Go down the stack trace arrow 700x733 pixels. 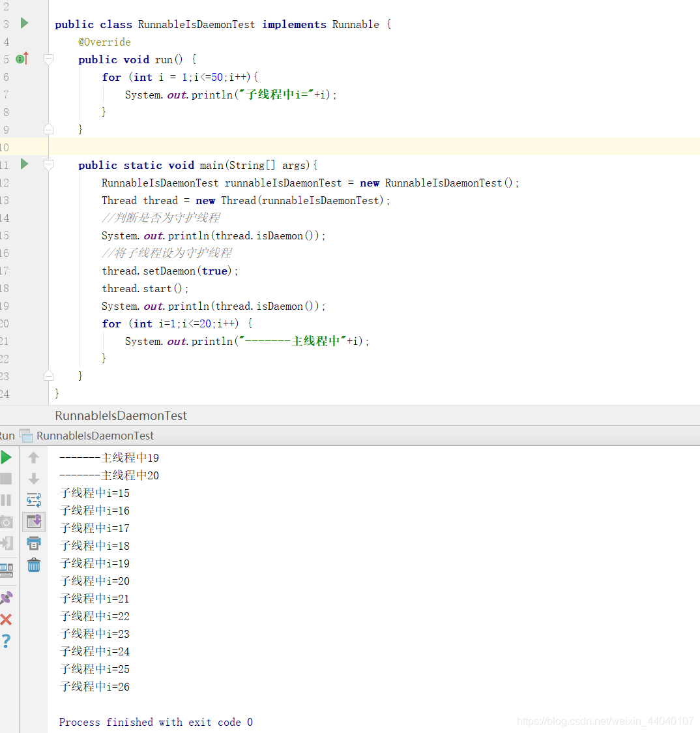click(33, 479)
